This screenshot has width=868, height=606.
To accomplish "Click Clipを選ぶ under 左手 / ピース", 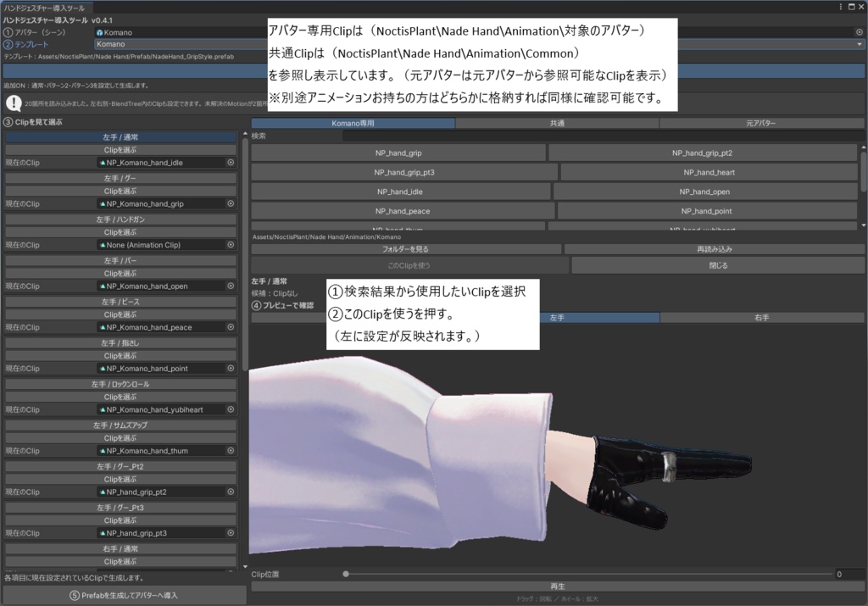I will [x=120, y=314].
